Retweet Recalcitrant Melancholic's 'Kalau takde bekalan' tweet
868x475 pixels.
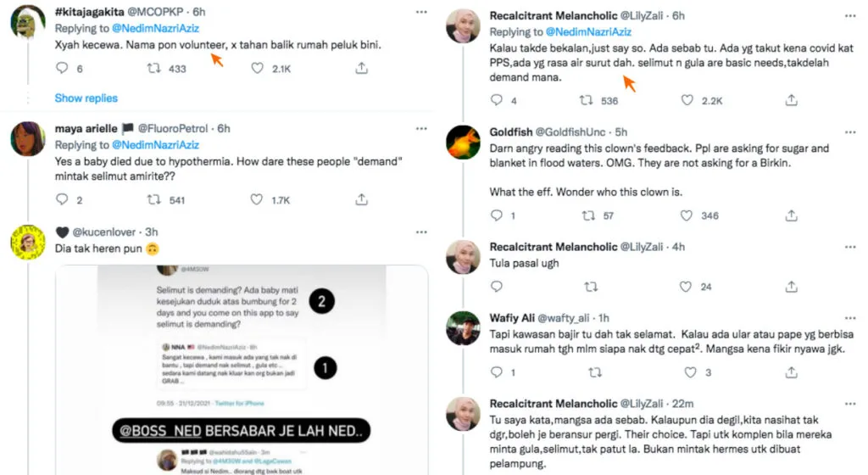click(586, 100)
